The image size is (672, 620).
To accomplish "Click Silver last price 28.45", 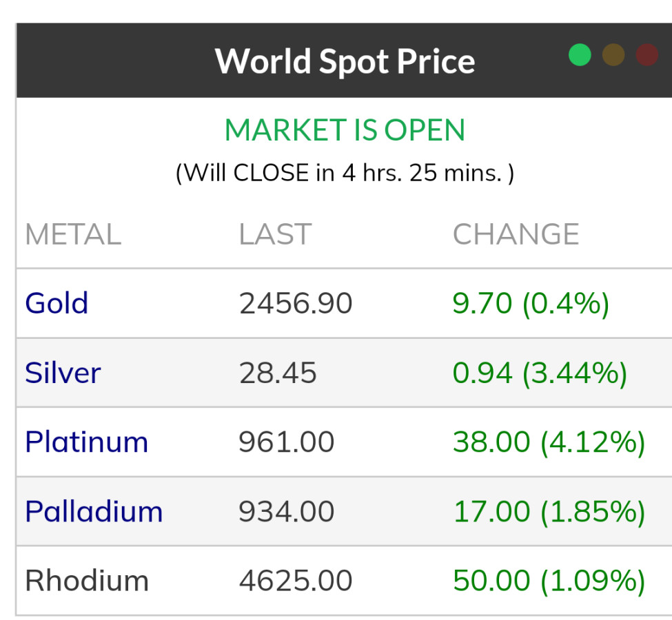I will (278, 373).
